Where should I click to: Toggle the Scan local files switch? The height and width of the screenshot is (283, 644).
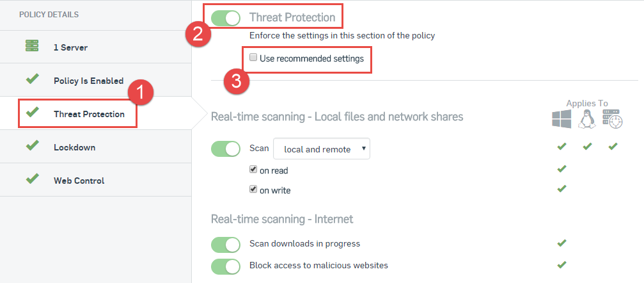click(x=226, y=149)
